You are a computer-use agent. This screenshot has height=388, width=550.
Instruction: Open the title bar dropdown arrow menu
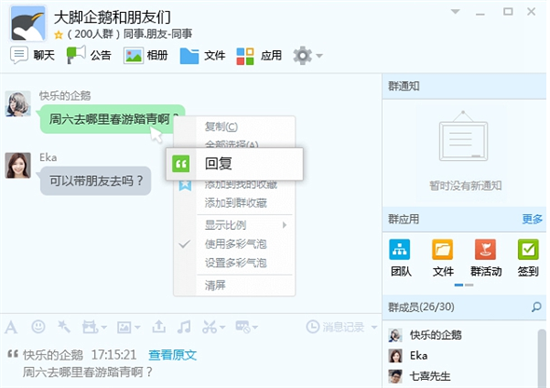455,12
